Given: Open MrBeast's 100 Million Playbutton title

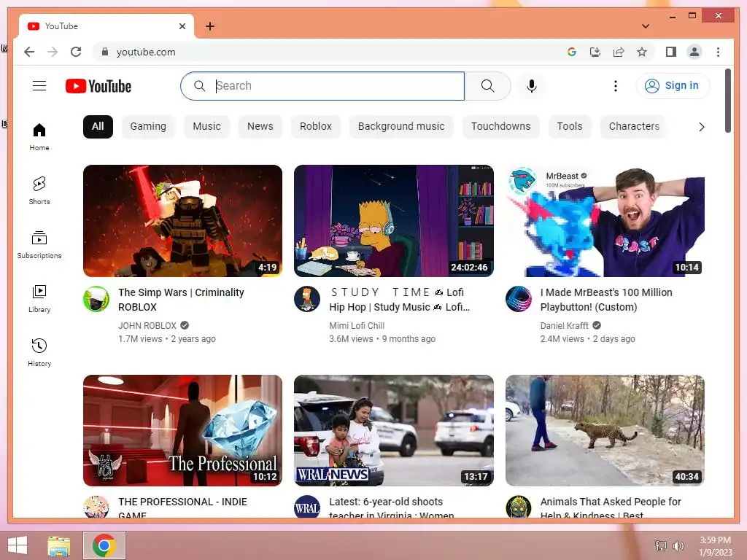Looking at the screenshot, I should tap(606, 300).
